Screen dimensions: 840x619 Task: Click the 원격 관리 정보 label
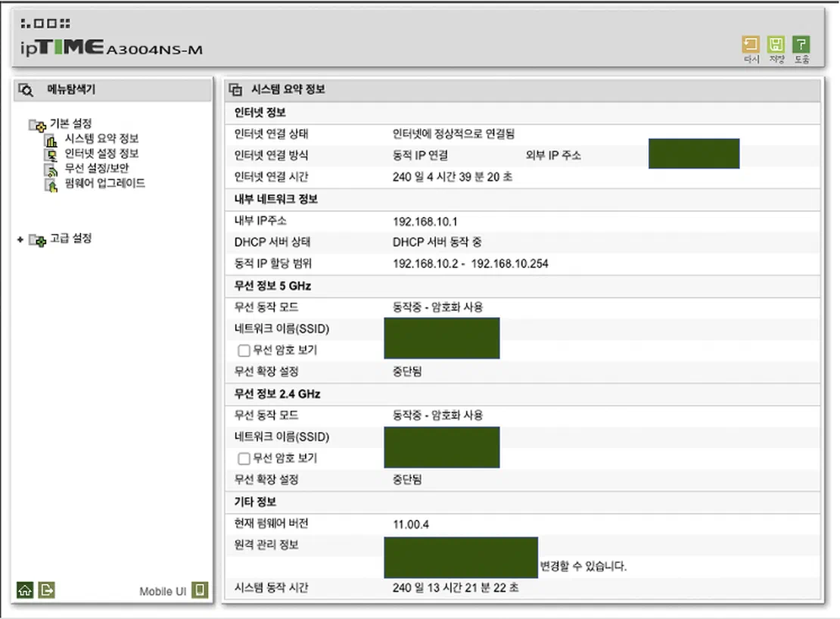click(266, 545)
